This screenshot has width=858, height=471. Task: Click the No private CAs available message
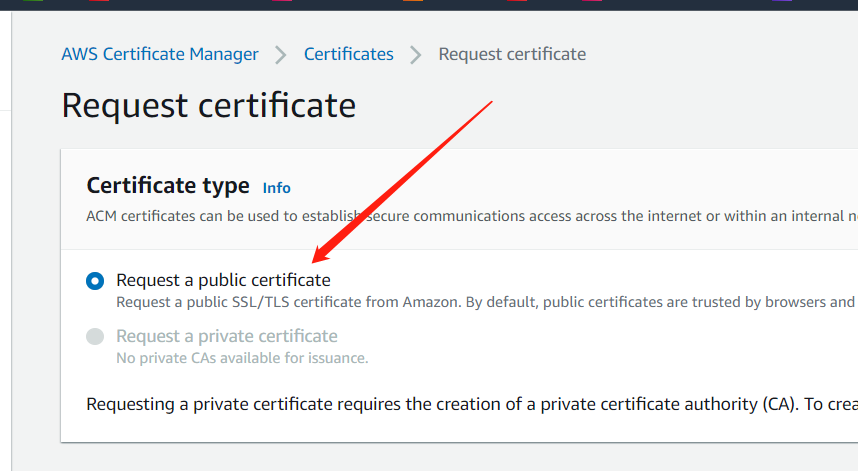click(242, 357)
